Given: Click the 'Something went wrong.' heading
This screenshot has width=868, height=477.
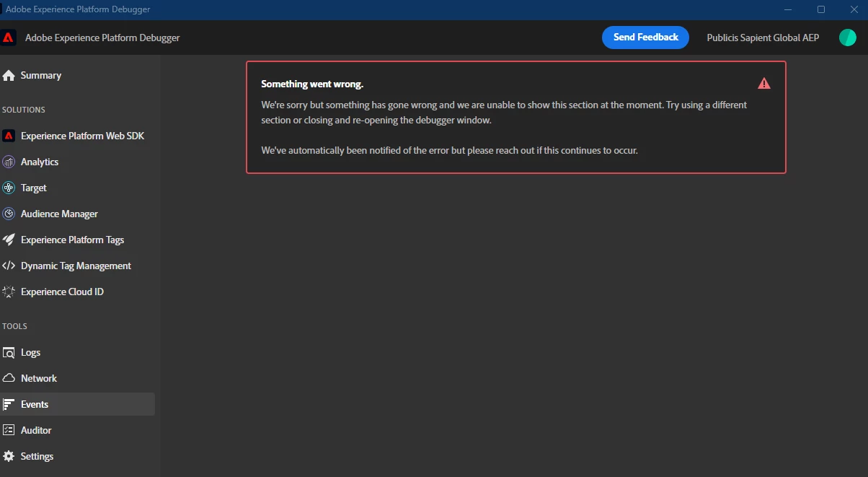Looking at the screenshot, I should click(312, 84).
